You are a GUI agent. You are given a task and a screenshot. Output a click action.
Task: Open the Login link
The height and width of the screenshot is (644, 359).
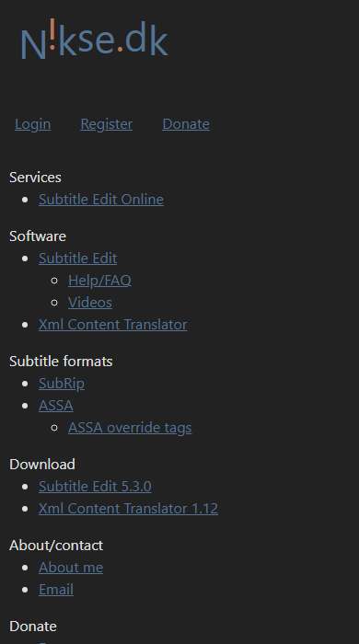click(33, 124)
